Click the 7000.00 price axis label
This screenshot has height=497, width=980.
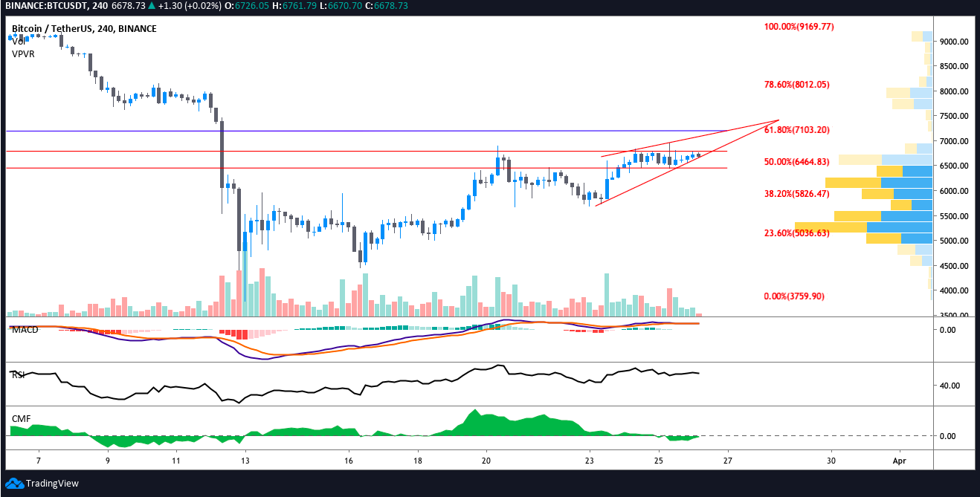954,141
